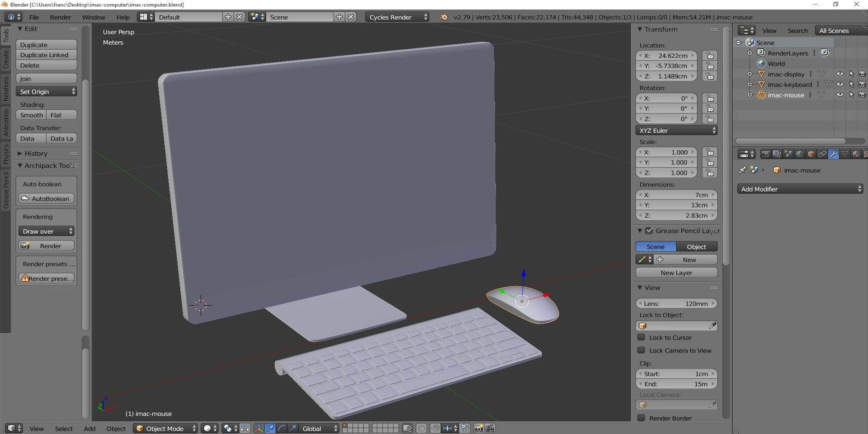Viewport: 868px width, 434px height.
Task: Click the Lens 120mm slider field
Action: [676, 303]
